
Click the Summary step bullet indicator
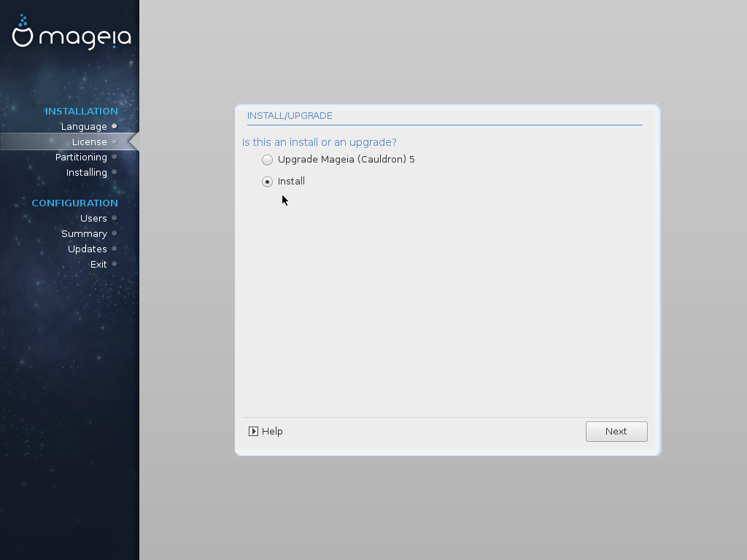point(115,233)
